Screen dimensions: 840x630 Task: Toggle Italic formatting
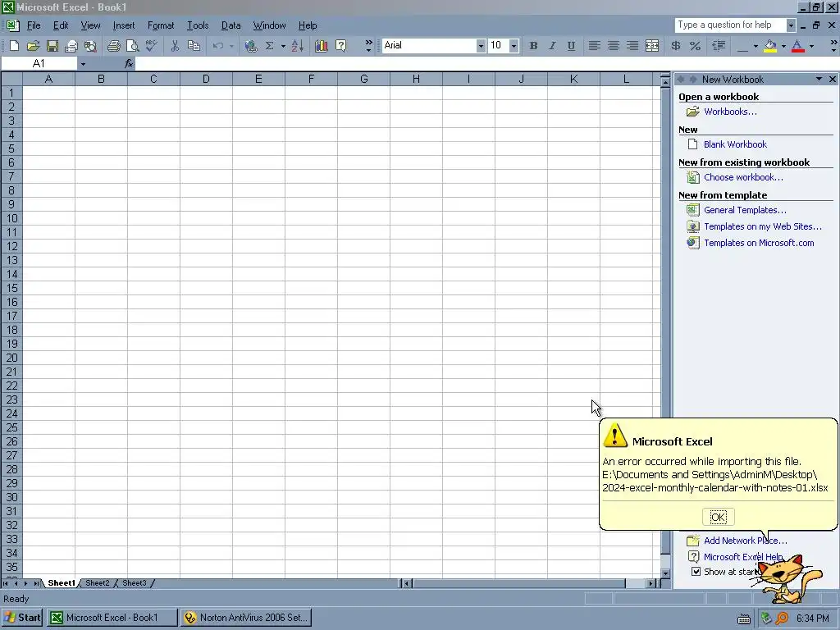(552, 46)
